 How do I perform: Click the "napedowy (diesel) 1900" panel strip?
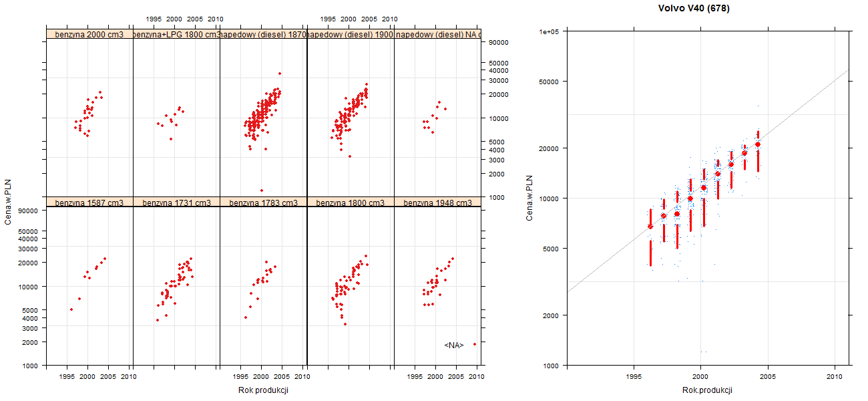350,34
